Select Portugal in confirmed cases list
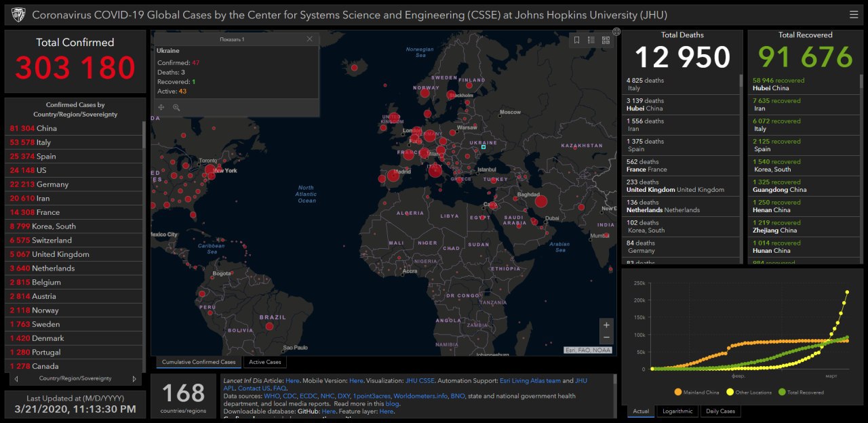The image size is (868, 423). 75,352
